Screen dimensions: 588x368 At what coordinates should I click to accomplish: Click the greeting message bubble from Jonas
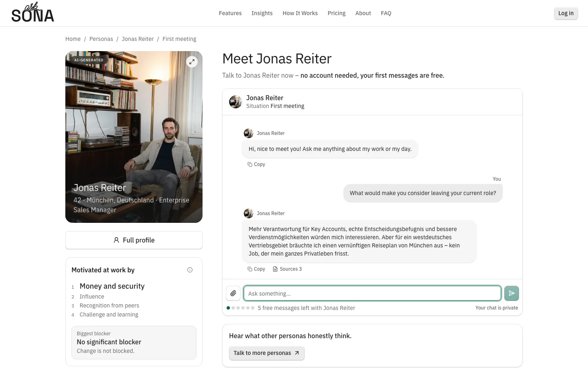(330, 149)
